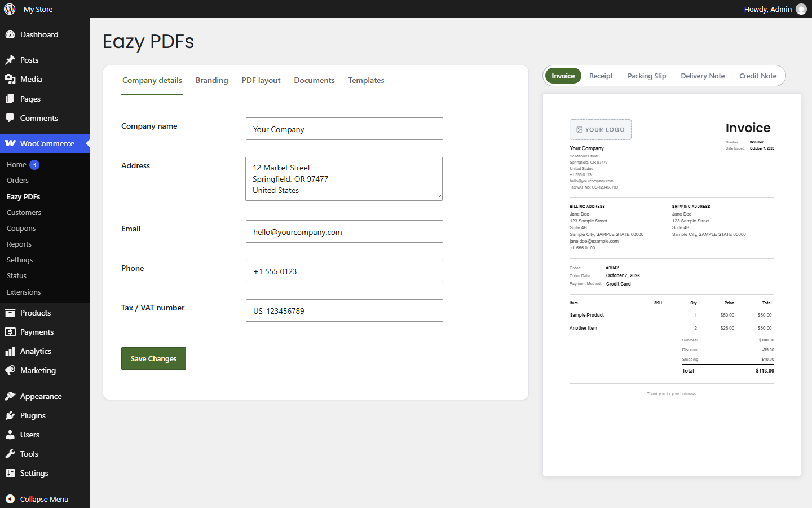Switch preview to Delivery Note
The image size is (812, 508).
(x=703, y=76)
